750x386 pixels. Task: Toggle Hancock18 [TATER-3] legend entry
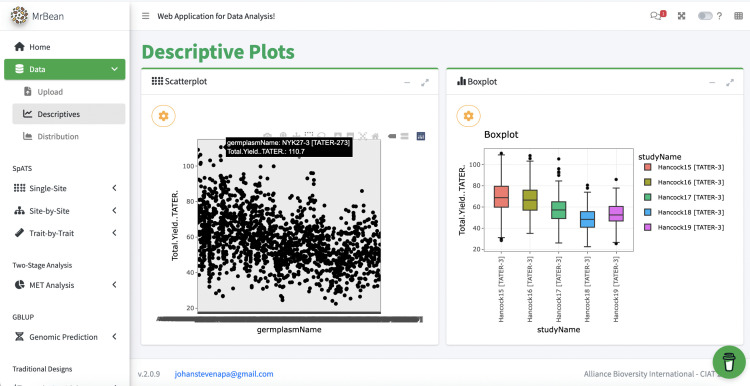(x=684, y=212)
